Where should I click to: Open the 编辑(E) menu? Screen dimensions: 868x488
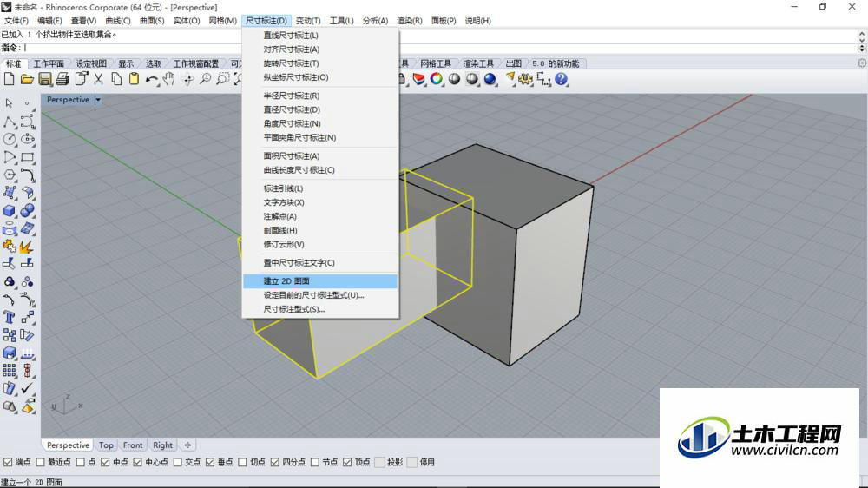[x=49, y=21]
